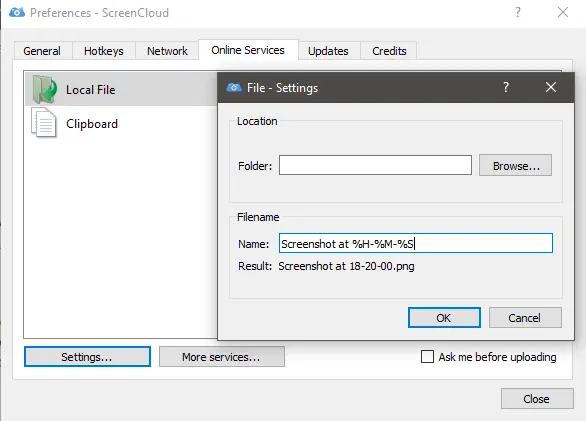Viewport: 586px width, 421px height.
Task: Click Cancel in File Settings
Action: coord(525,318)
